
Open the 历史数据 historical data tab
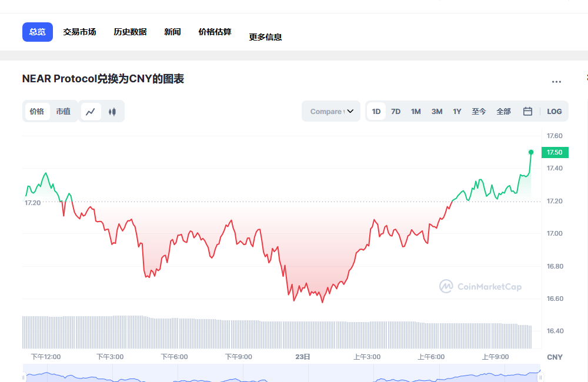coord(130,32)
